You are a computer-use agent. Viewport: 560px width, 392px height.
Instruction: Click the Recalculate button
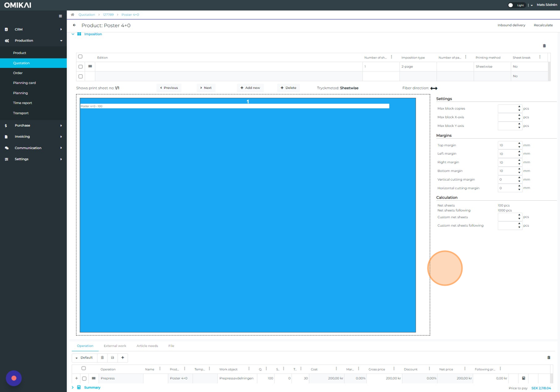point(543,25)
